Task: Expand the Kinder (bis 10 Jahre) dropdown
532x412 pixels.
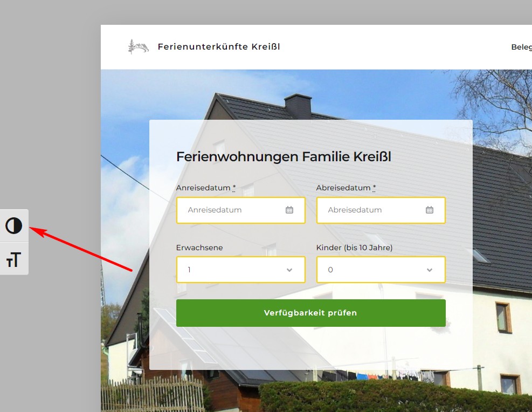Action: pyautogui.click(x=381, y=270)
